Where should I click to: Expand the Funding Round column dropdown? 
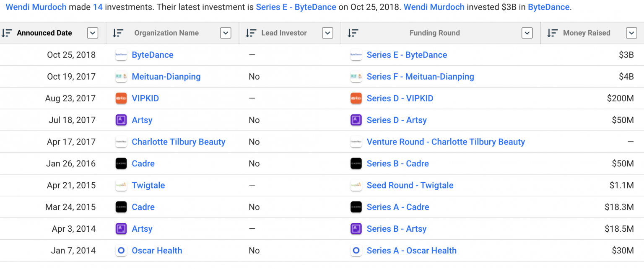(x=527, y=33)
